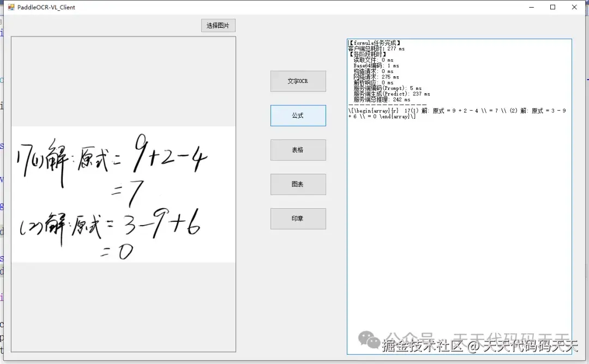Click the 【formula任务完成】 line in results

374,43
